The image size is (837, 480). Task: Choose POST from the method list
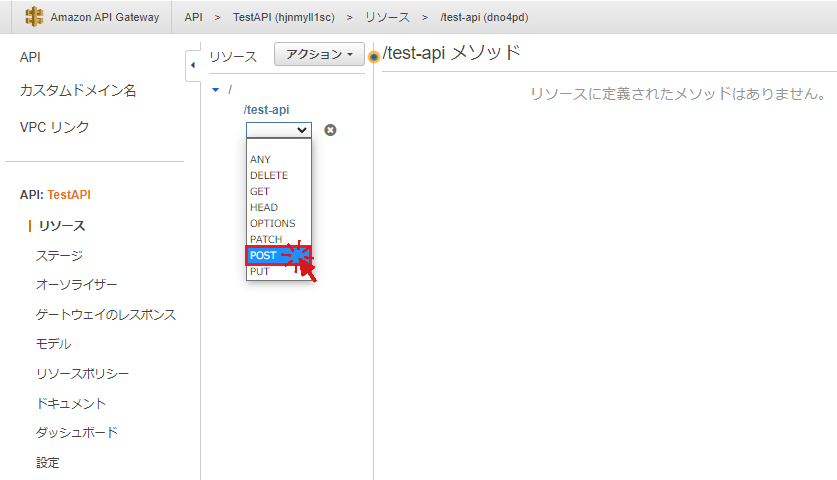[279, 255]
